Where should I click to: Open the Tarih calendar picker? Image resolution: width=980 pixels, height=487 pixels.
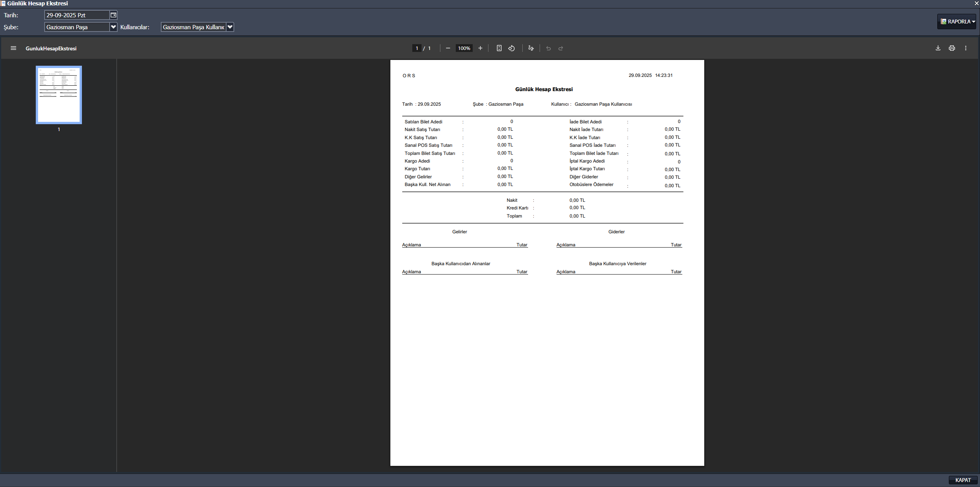113,15
